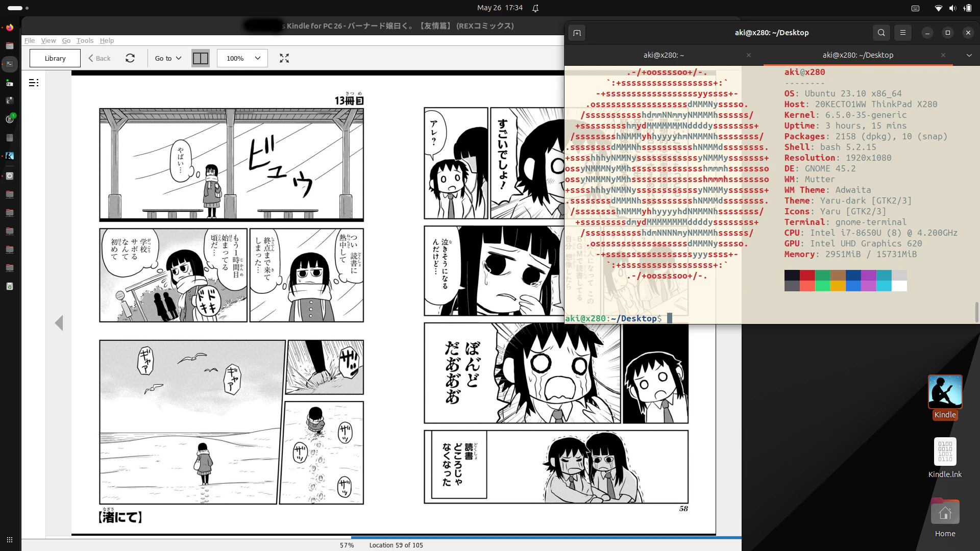
Task: Open Kindle Go menu
Action: 66,40
